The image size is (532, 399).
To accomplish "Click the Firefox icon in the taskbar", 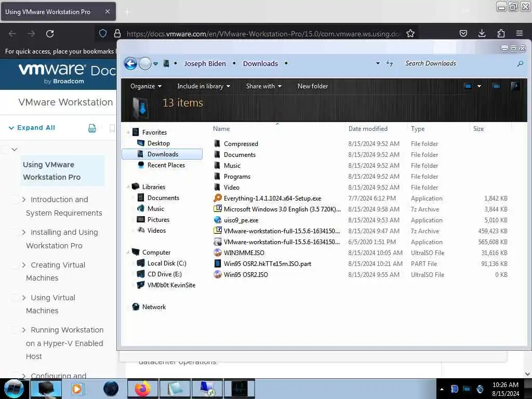I will click(143, 389).
